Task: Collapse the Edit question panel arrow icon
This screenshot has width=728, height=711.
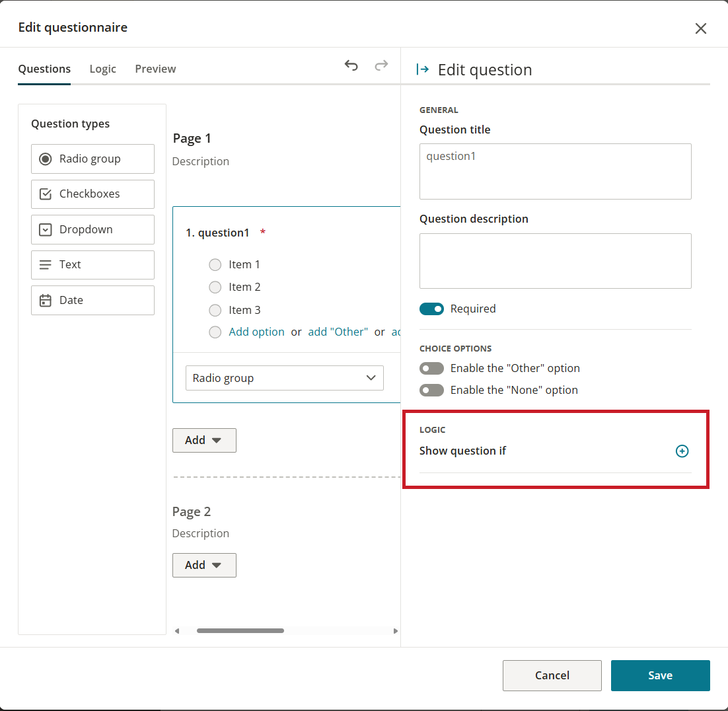Action: (x=423, y=69)
